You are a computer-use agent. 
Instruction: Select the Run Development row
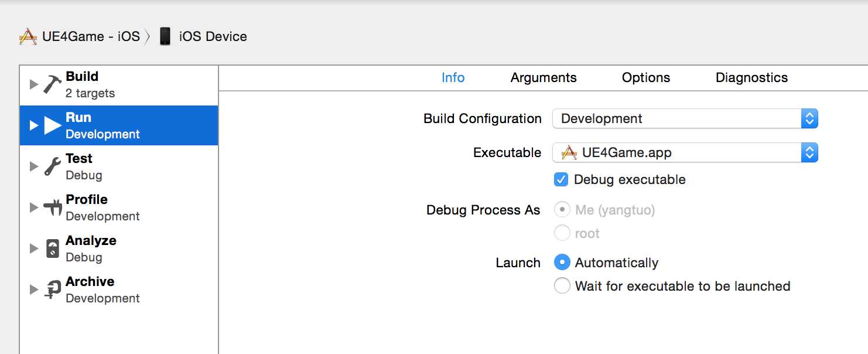click(x=119, y=125)
